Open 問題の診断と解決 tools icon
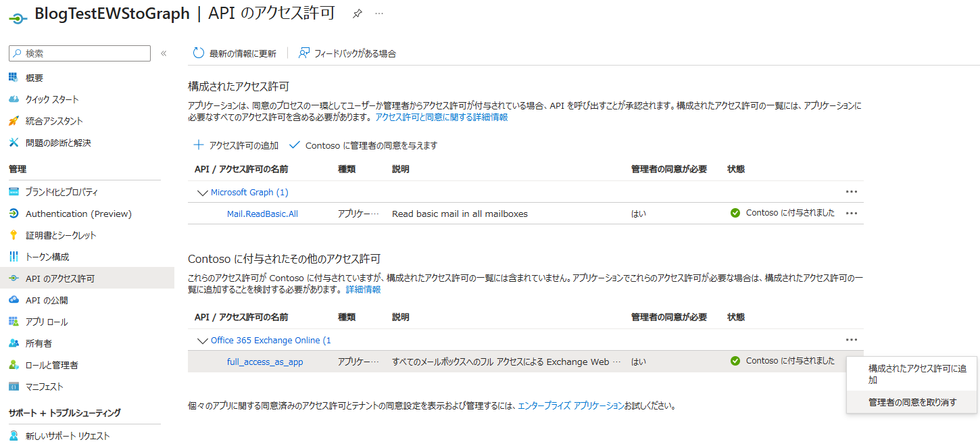 click(14, 143)
